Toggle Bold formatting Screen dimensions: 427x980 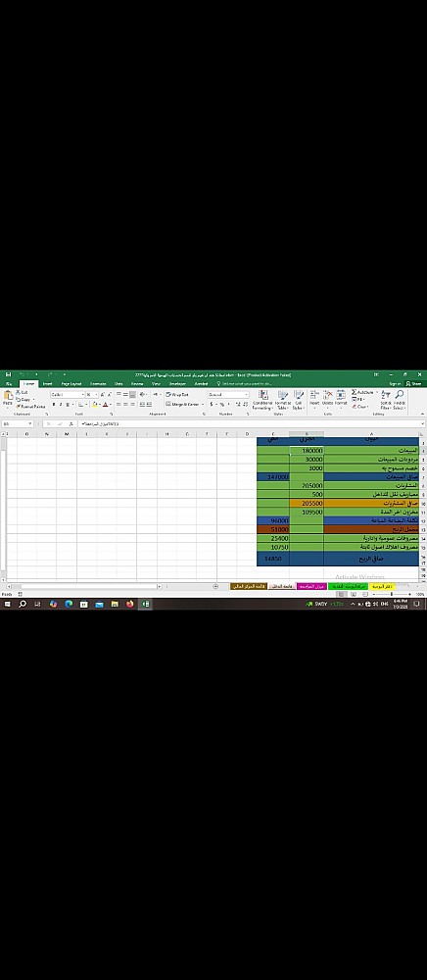tap(54, 405)
